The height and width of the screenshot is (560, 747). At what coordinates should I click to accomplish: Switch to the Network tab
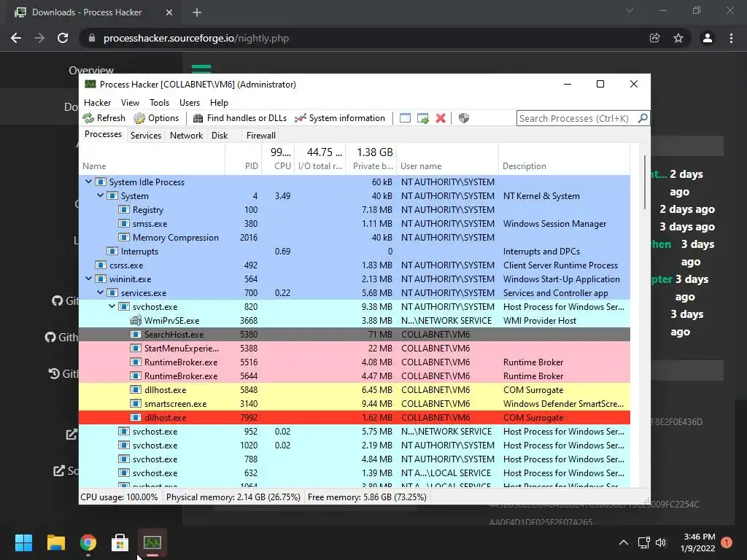pyautogui.click(x=186, y=135)
